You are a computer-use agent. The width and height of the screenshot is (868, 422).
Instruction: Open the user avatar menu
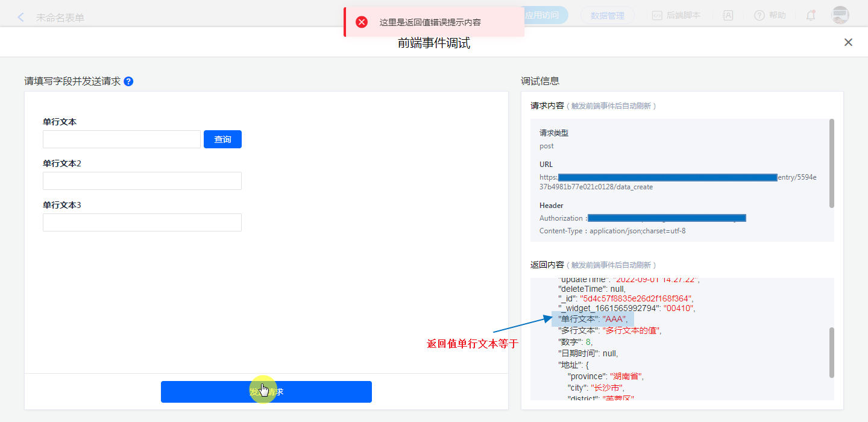point(840,16)
